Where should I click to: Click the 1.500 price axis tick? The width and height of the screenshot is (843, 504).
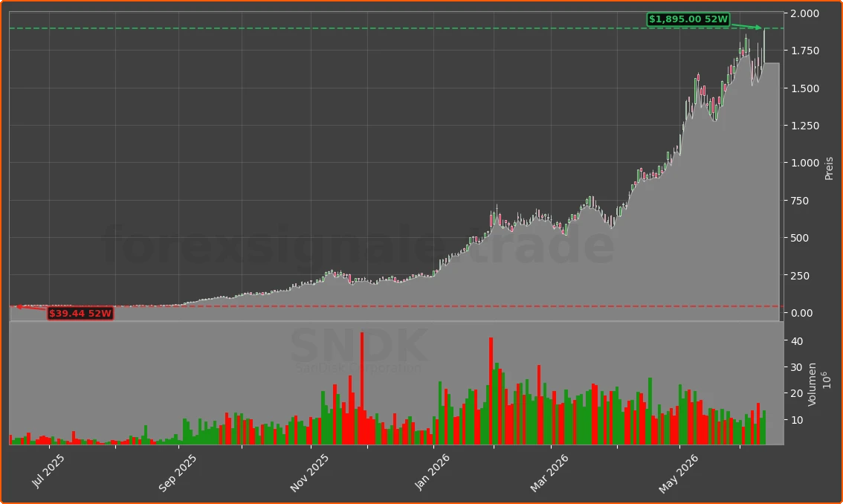tap(805, 88)
